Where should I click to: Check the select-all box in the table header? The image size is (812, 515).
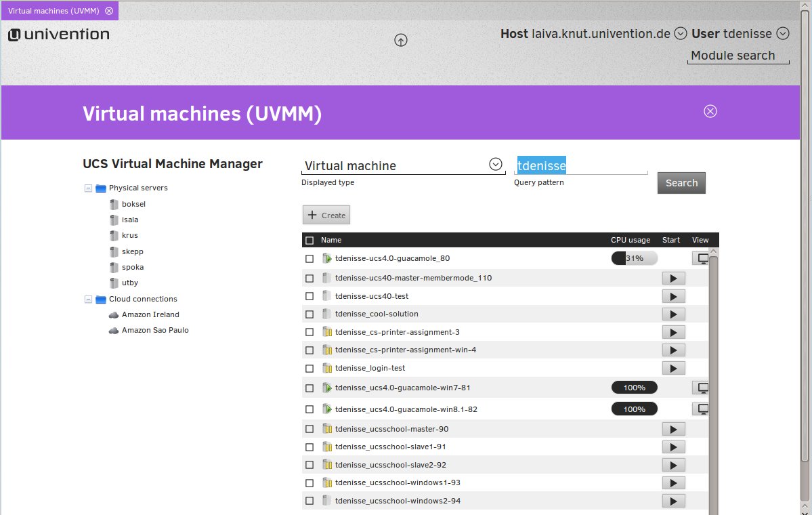[x=309, y=239]
